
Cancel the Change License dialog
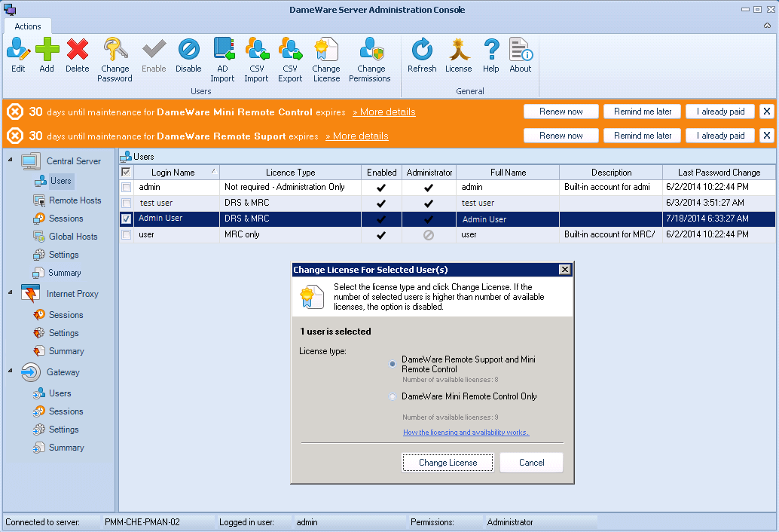coord(532,463)
